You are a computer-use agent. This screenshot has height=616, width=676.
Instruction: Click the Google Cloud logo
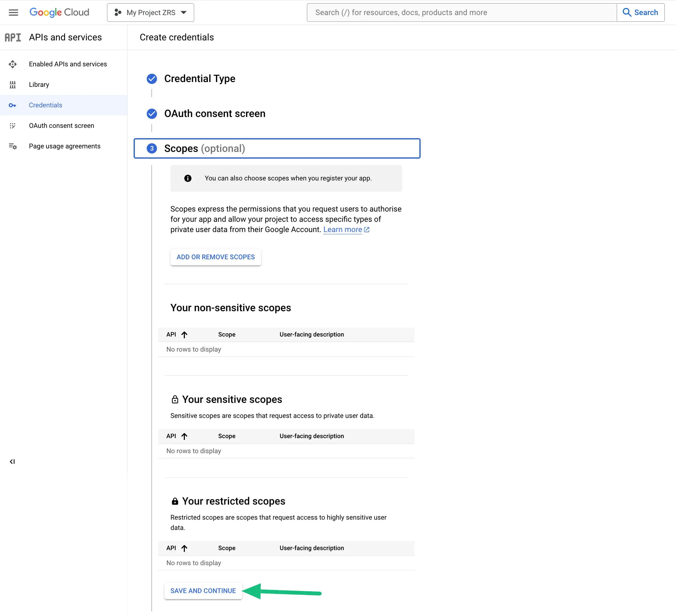pos(59,12)
